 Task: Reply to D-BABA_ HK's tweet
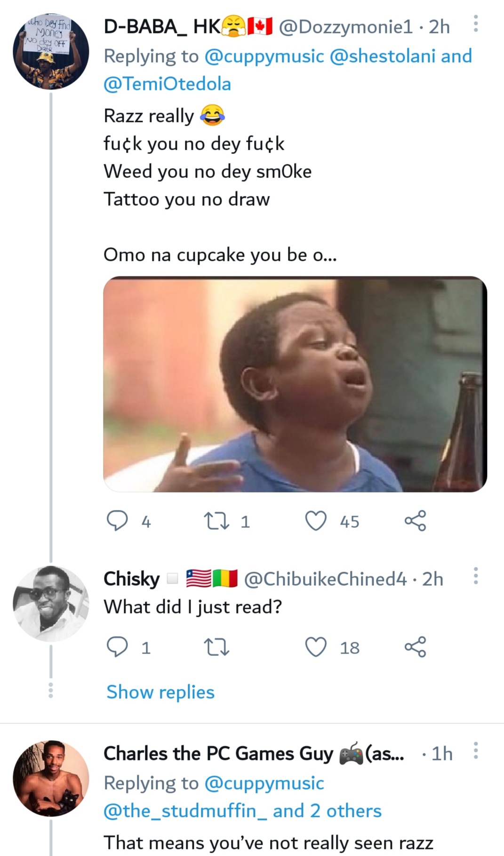(x=117, y=521)
